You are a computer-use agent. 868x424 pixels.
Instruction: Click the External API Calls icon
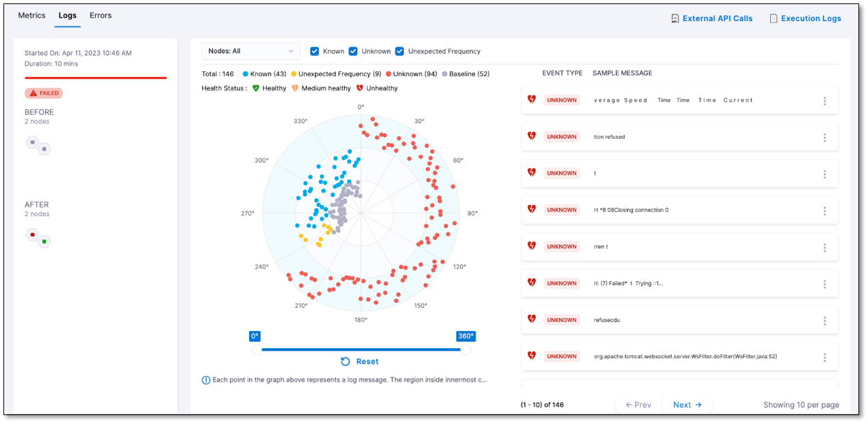(675, 18)
